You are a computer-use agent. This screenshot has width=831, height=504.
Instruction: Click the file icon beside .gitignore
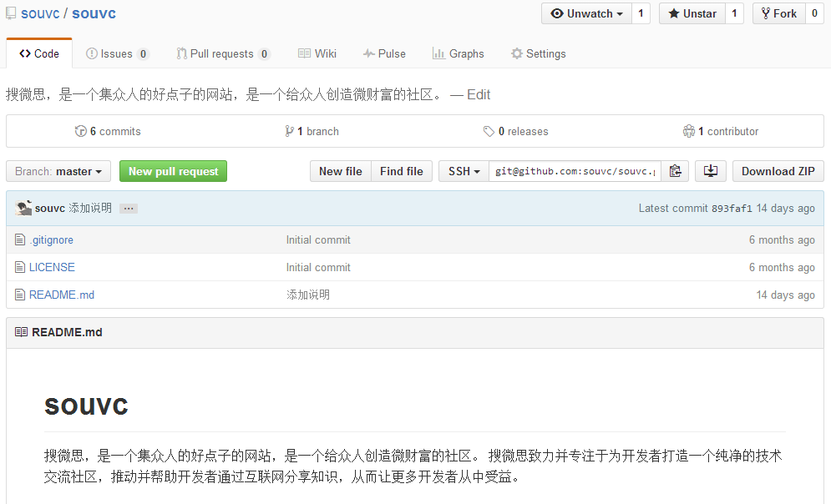pos(20,239)
